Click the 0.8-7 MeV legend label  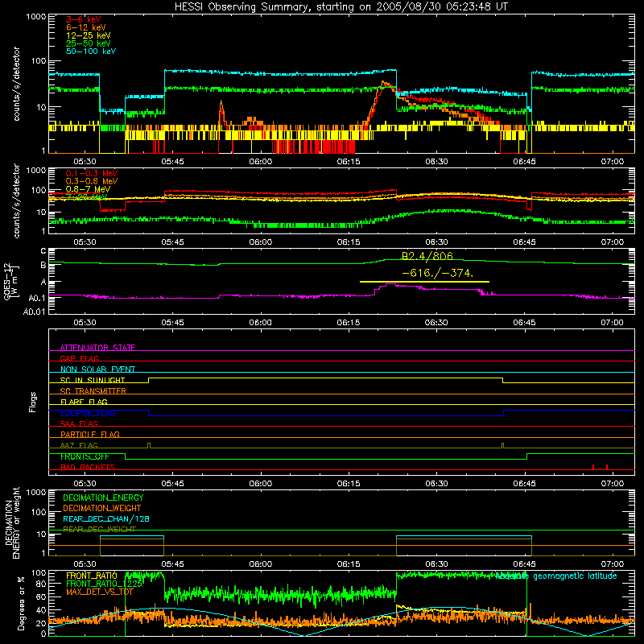click(x=88, y=189)
